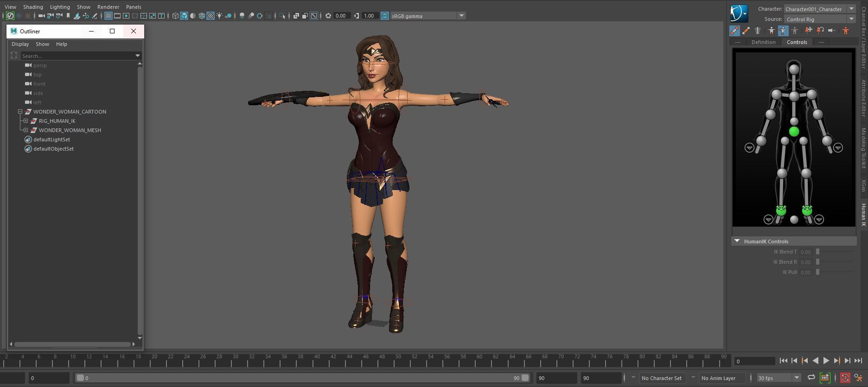Click the orange Stance Pose icon
868x387 pixels.
click(x=846, y=31)
